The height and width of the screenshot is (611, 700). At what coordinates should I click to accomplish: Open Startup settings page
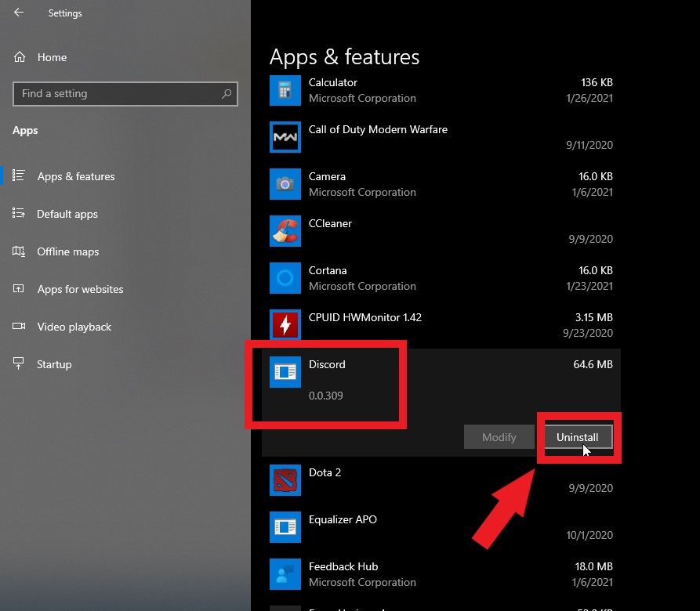54,364
